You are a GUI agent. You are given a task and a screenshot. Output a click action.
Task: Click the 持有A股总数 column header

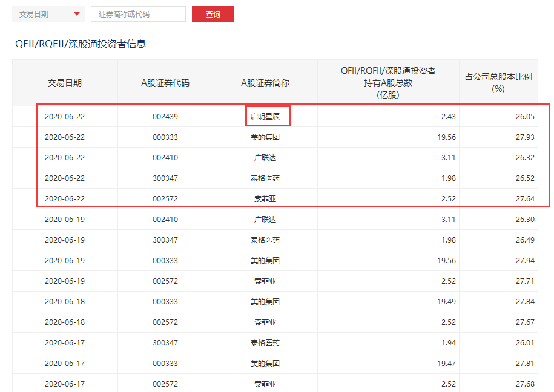click(x=388, y=83)
